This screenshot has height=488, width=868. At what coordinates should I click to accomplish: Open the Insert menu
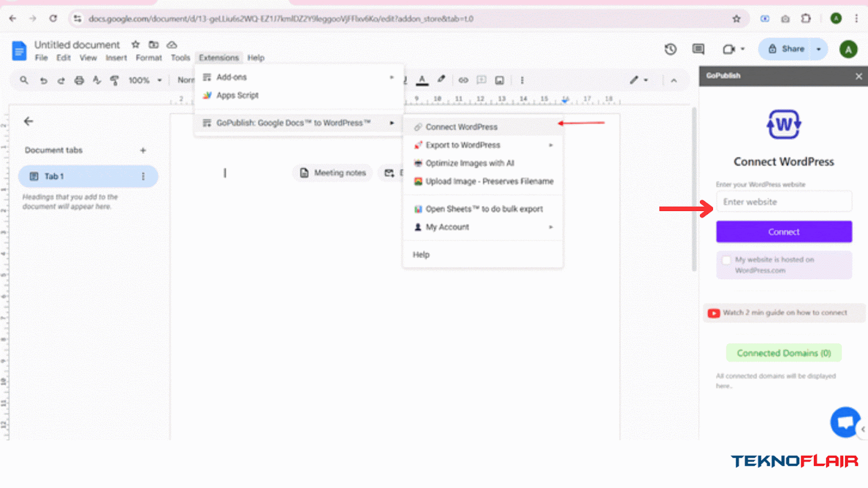coord(116,57)
